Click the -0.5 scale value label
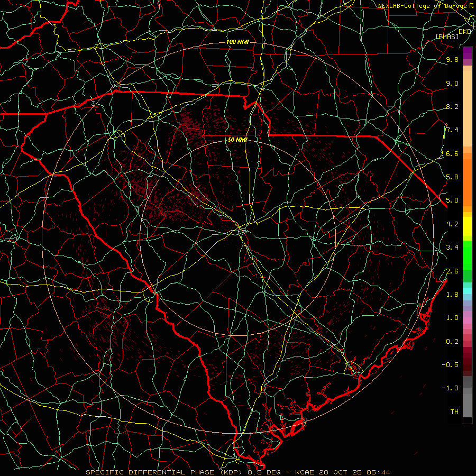This screenshot has width=476, height=476. point(450,364)
